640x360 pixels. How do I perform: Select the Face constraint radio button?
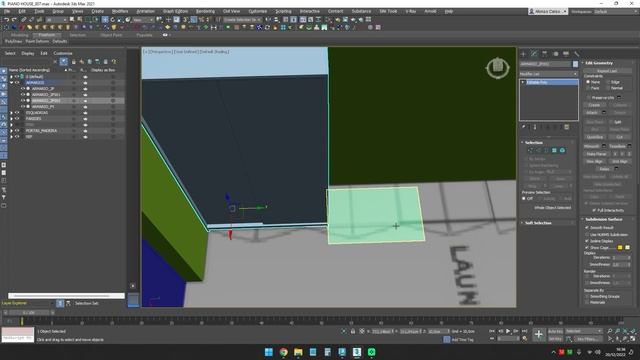pyautogui.click(x=588, y=88)
